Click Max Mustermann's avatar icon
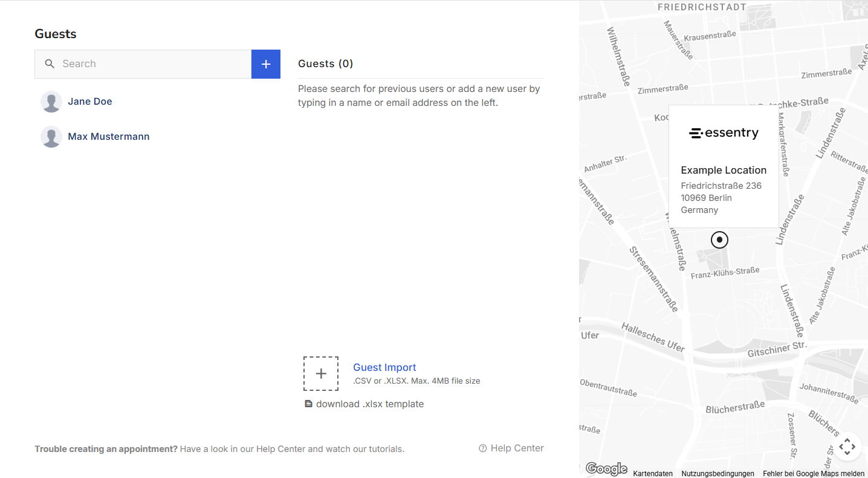868x478 pixels. coord(51,137)
